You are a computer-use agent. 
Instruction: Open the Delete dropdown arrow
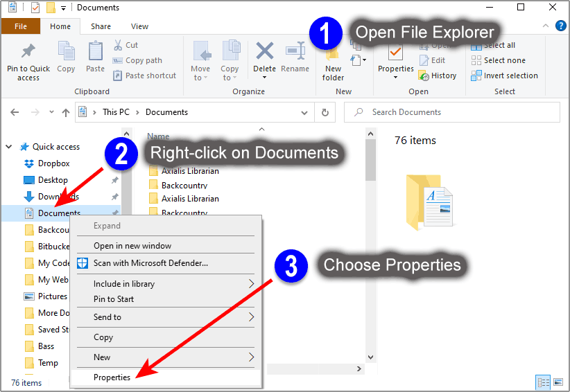pos(265,78)
